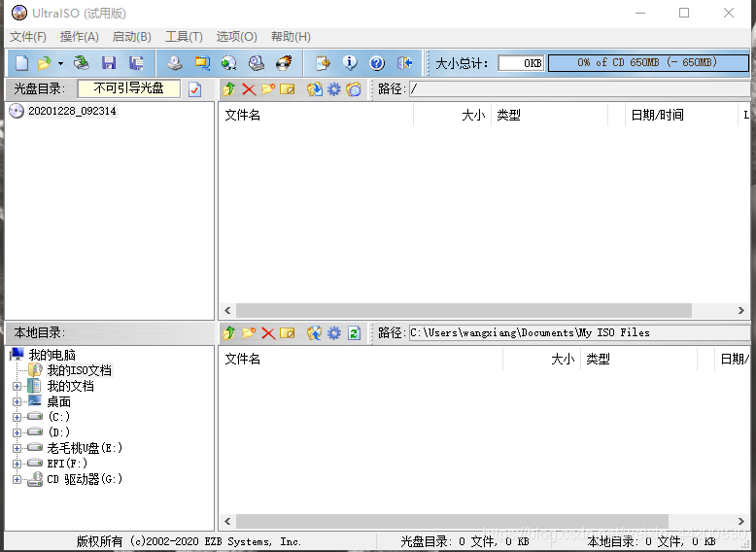Click the Mount to Virtual Drive icon
Viewport: 756px width, 552px height.
click(256, 63)
